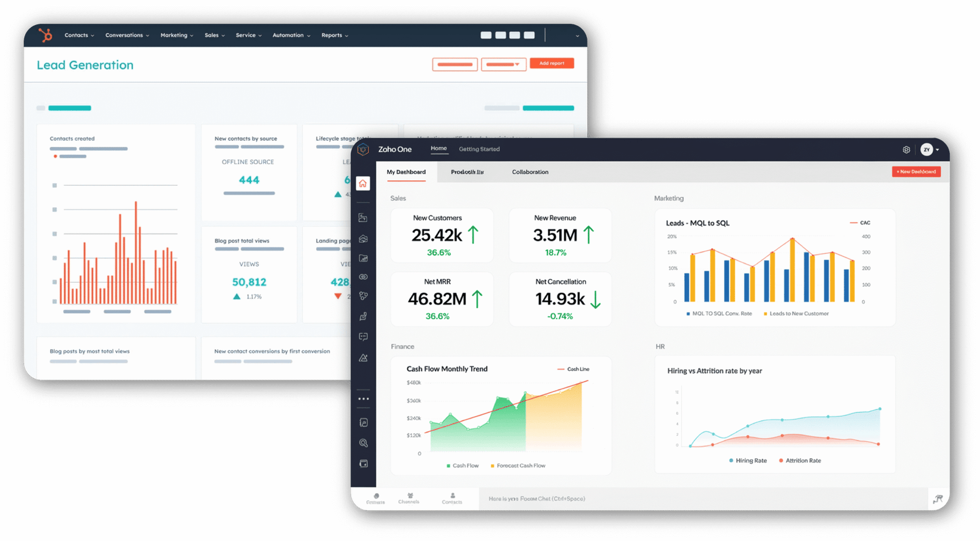
Task: Toggle the Hiring Rate legend series
Action: coord(748,461)
